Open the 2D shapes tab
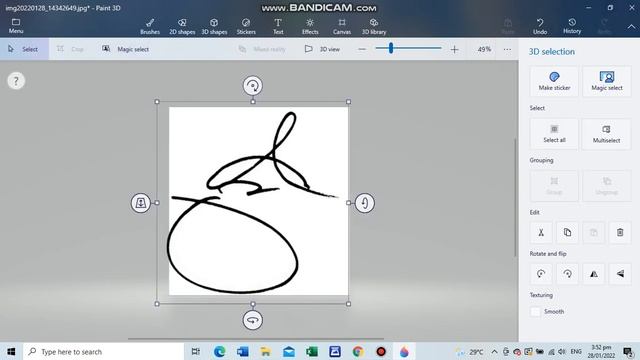Image resolution: width=640 pixels, height=360 pixels. pyautogui.click(x=182, y=27)
